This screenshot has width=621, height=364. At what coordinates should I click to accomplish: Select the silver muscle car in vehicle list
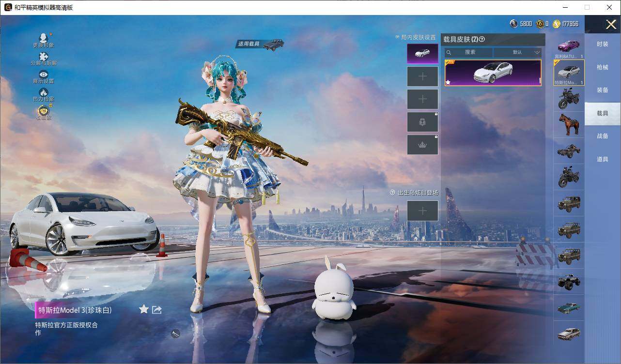[569, 334]
